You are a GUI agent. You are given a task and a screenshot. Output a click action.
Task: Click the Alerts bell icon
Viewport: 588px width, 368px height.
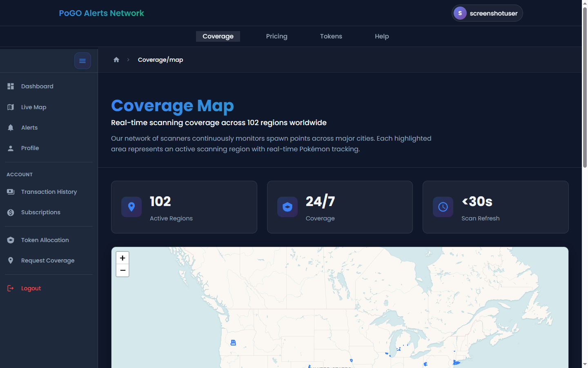[x=11, y=128]
